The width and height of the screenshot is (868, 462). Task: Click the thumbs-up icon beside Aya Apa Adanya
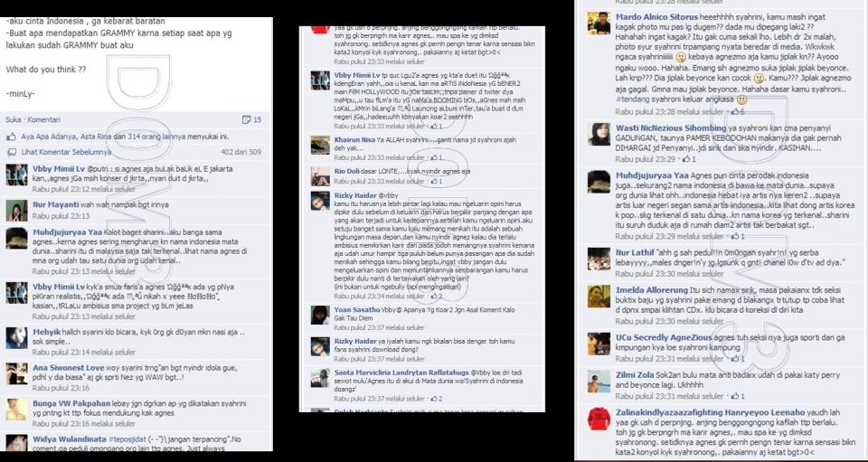pos(11,137)
